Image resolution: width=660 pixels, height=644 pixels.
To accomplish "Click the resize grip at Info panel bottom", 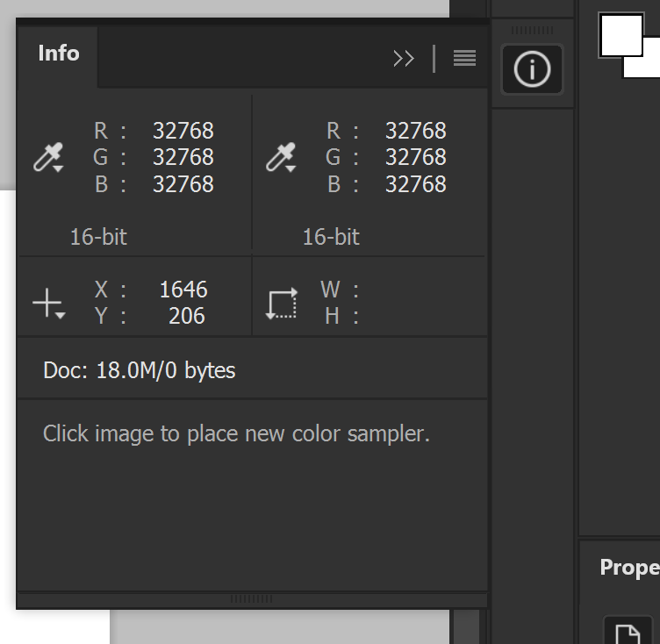I will coord(252,599).
